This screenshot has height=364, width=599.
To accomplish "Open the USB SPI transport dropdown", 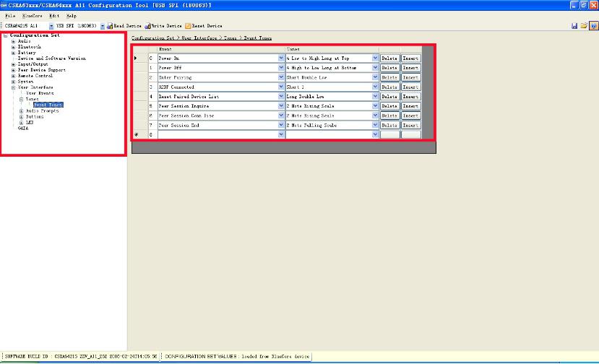I will [102, 25].
